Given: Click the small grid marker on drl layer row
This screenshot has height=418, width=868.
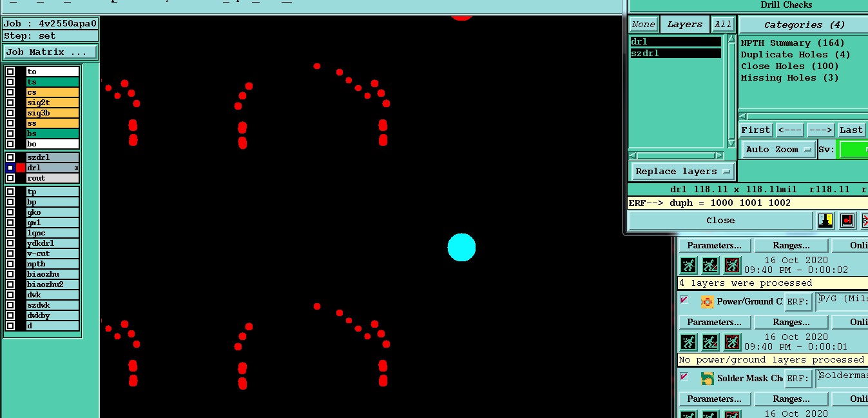Looking at the screenshot, I should point(76,168).
